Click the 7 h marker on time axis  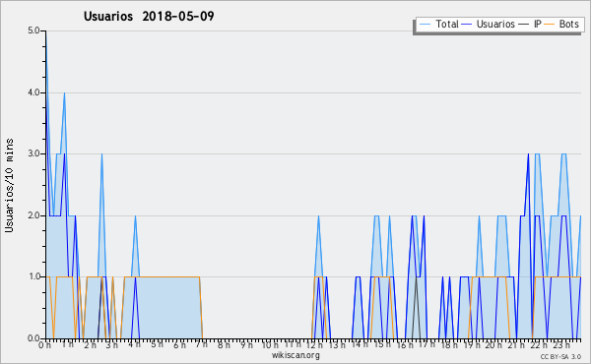click(202, 344)
